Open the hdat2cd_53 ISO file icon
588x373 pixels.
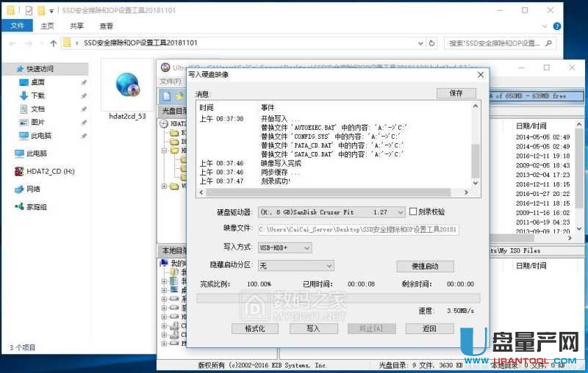tap(126, 88)
